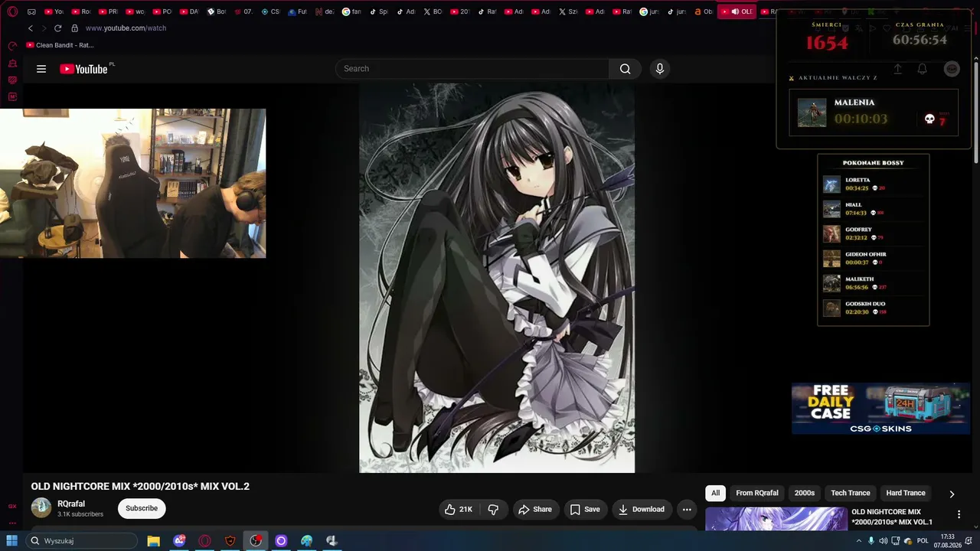This screenshot has width=980, height=551.
Task: Open the Opera GX main menu logo
Action: click(12, 11)
